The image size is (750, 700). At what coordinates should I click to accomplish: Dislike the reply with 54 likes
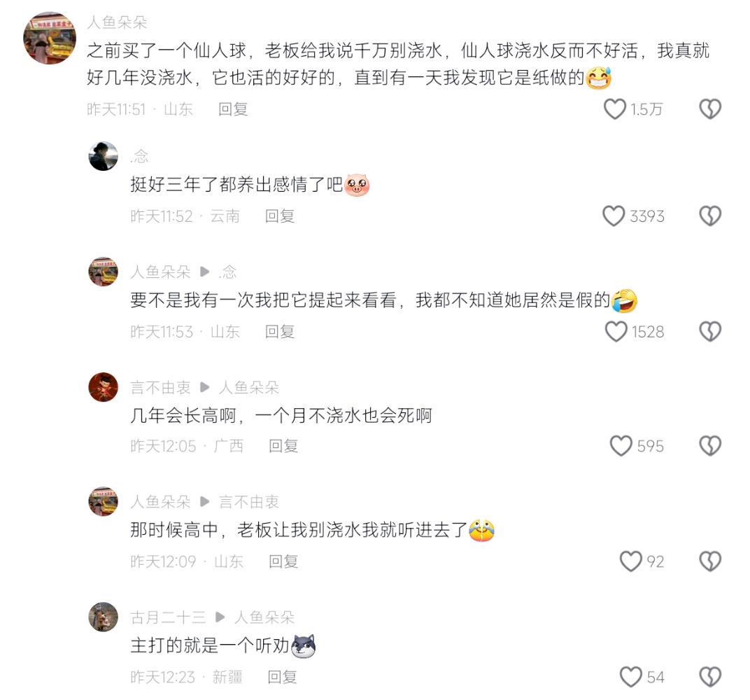point(710,677)
